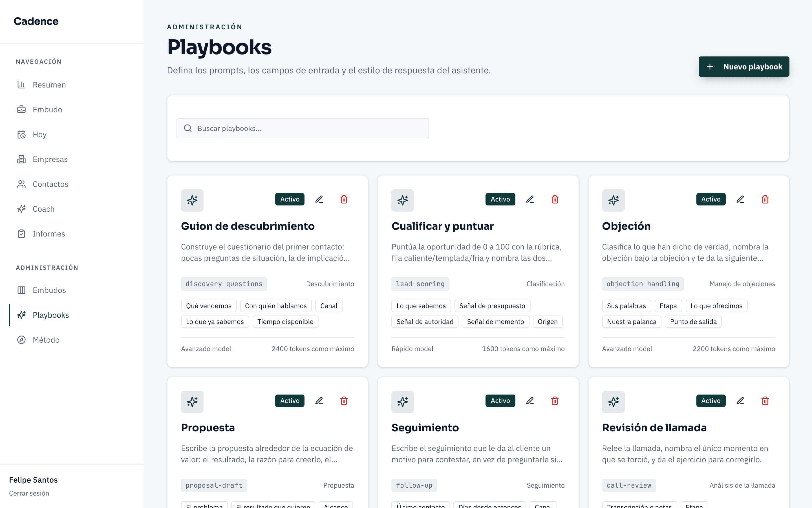Click the Revisión de llamada card title
The height and width of the screenshot is (508, 812).
pyautogui.click(x=654, y=428)
